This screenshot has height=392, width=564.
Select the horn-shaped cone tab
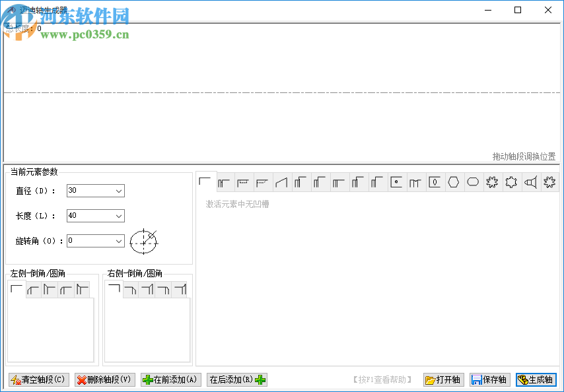pos(530,183)
